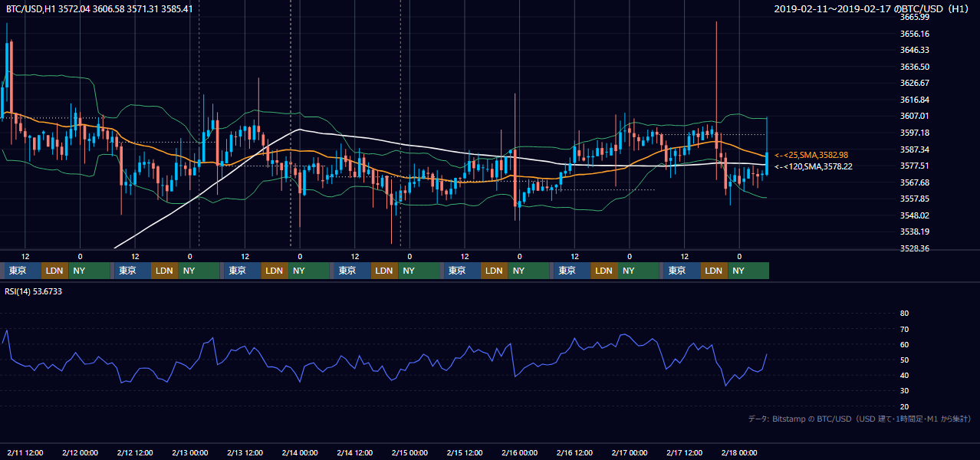Image resolution: width=980 pixels, height=460 pixels.
Task: Click the 25 SMA 3582.98 label
Action: (811, 155)
